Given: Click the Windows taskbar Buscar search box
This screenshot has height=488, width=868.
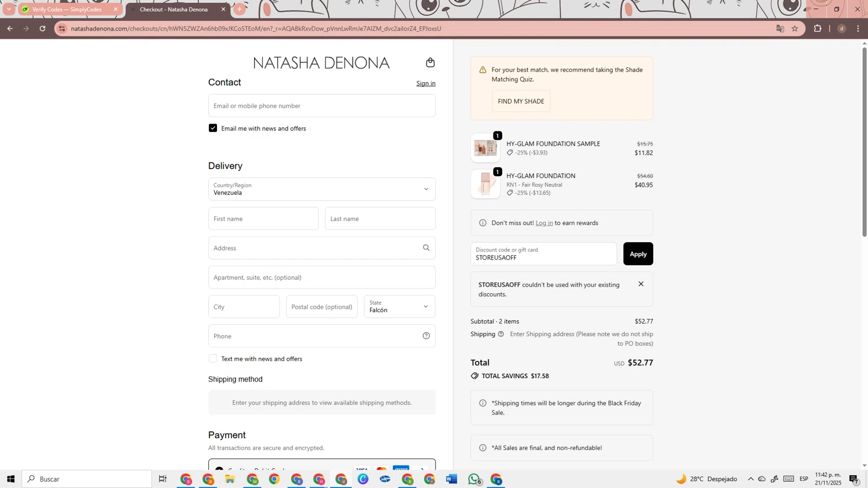Looking at the screenshot, I should click(87, 479).
